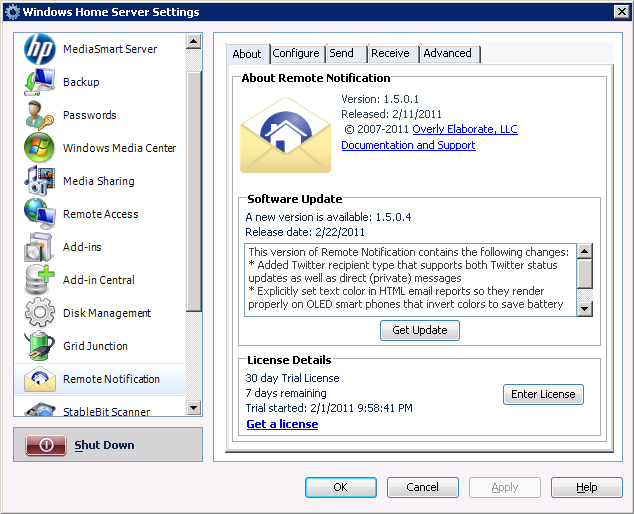Viewport: 634px width, 514px height.
Task: Switch to the Configure tab
Action: pyautogui.click(x=296, y=53)
